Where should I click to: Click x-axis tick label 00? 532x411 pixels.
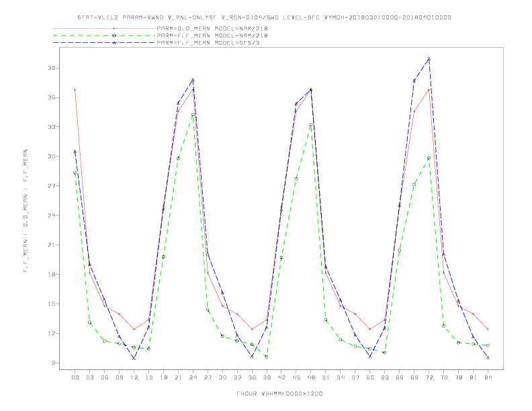[x=75, y=377]
